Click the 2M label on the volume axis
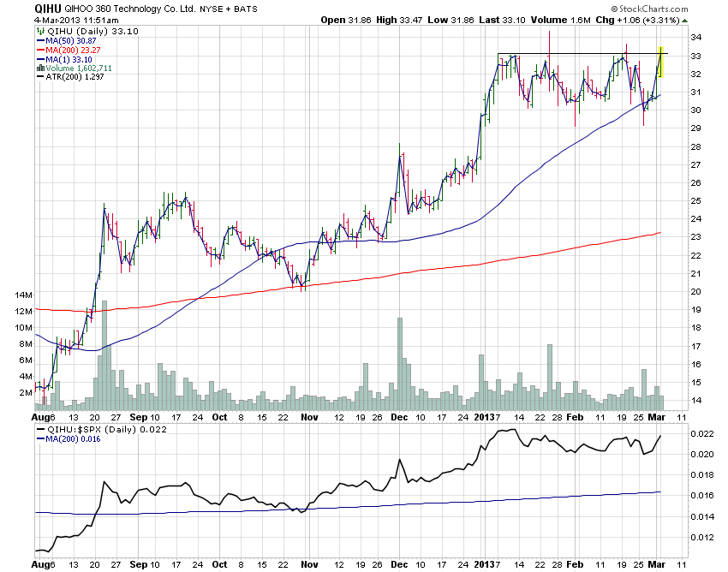This screenshot has width=728, height=572. (x=26, y=393)
